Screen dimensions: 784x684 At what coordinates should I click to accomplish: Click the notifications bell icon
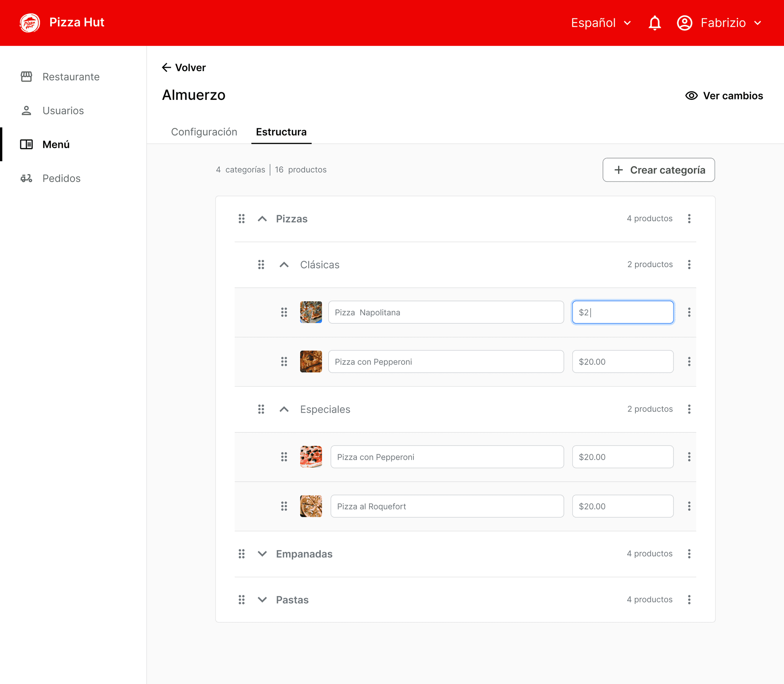[x=655, y=23]
